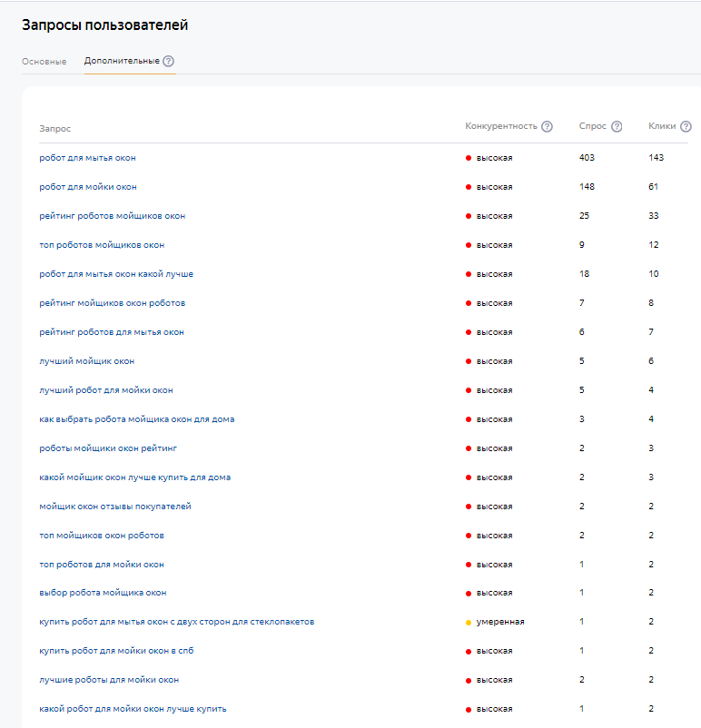Open query 'рейтинг роботов для мытья окон'
The width and height of the screenshot is (701, 728).
pos(112,332)
